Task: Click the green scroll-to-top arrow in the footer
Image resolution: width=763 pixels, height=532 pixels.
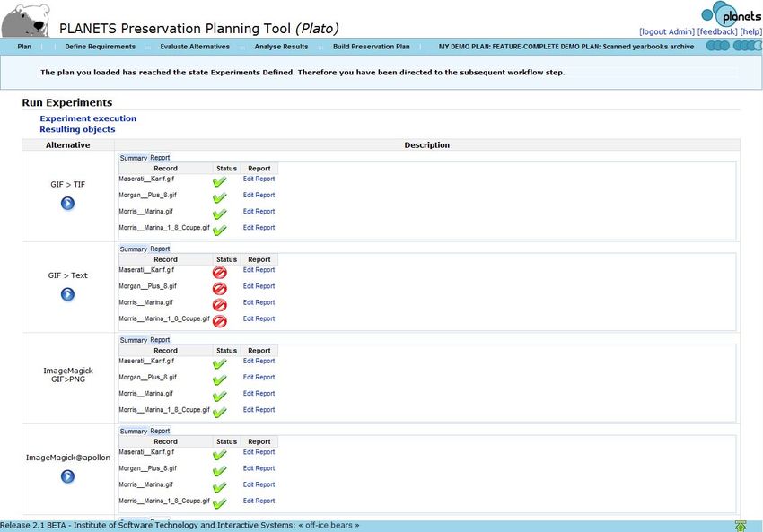Action: pyautogui.click(x=741, y=526)
